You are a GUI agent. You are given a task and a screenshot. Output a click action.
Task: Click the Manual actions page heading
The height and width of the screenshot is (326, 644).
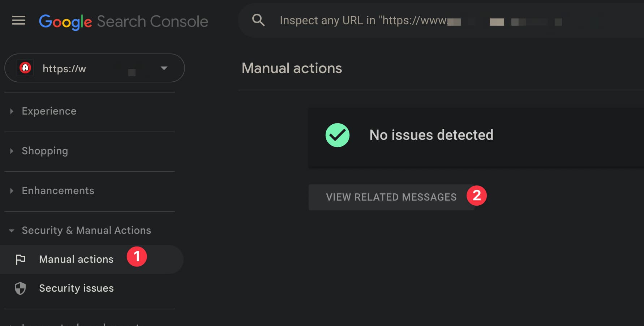tap(292, 68)
